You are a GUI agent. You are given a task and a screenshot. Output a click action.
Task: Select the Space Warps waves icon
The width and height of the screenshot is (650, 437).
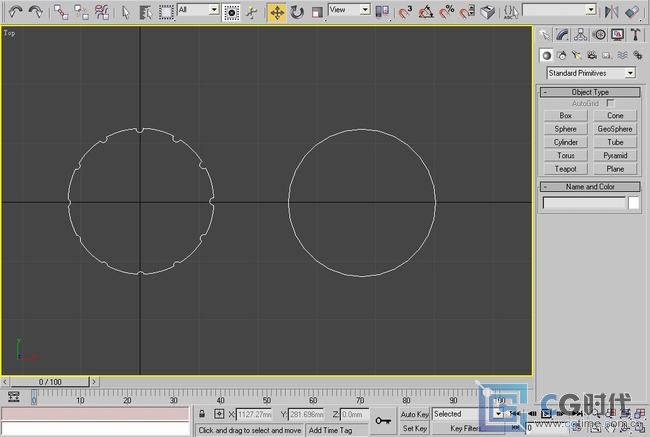click(622, 55)
